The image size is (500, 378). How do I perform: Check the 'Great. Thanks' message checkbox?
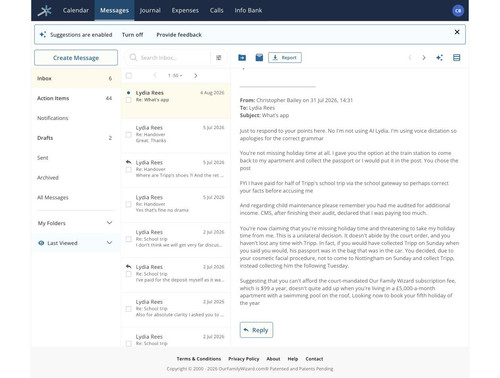point(129,135)
